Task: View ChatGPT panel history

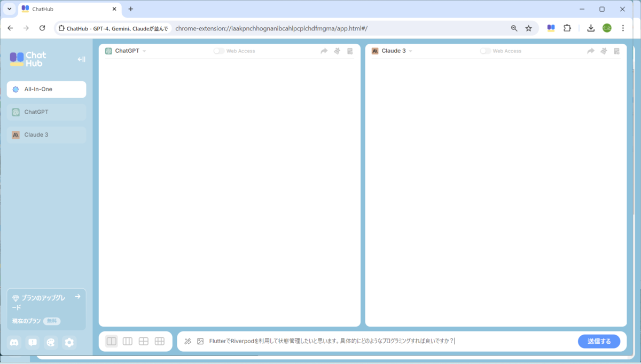Action: pyautogui.click(x=350, y=51)
